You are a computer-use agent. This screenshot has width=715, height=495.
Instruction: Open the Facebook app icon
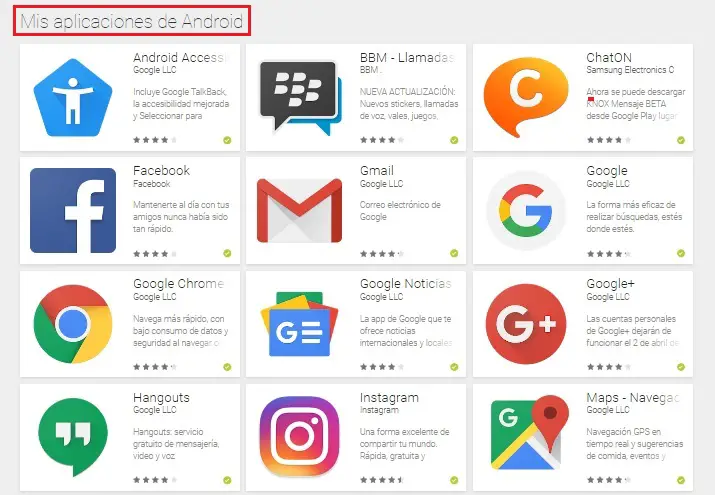[x=73, y=210]
